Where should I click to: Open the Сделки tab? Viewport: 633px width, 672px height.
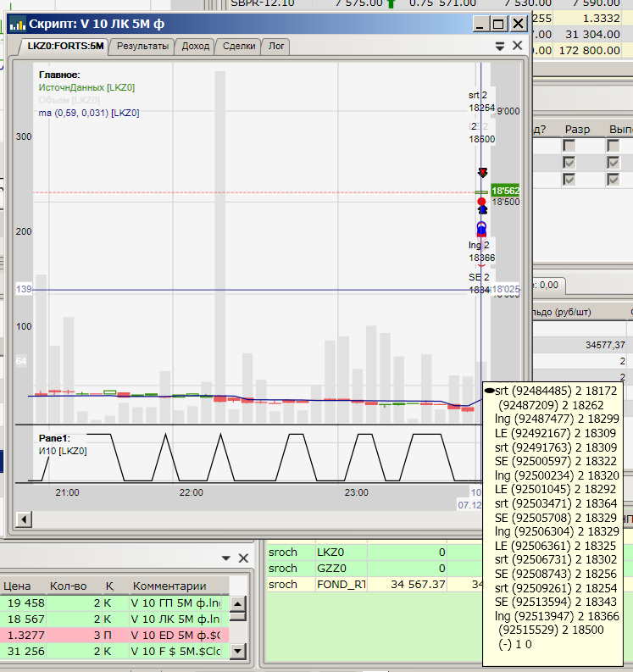click(239, 47)
